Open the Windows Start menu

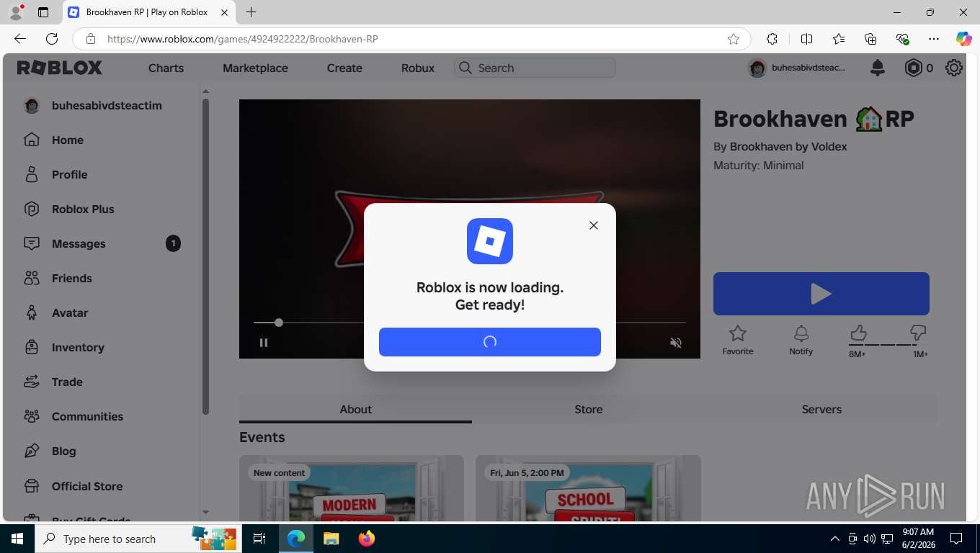[17, 539]
